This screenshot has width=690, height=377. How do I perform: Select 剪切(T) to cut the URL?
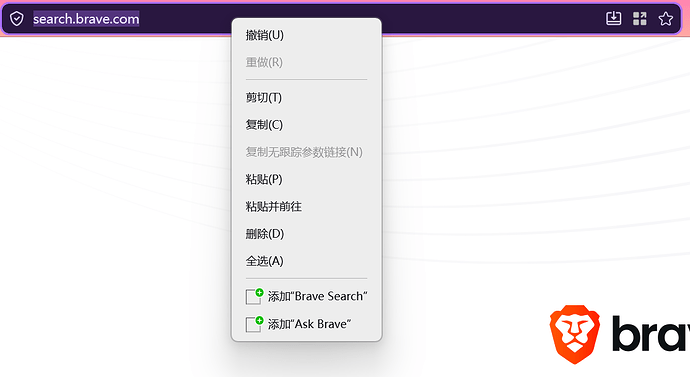click(x=306, y=98)
